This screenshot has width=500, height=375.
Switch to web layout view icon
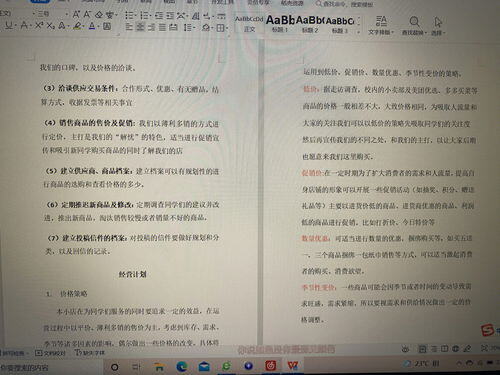point(456,349)
